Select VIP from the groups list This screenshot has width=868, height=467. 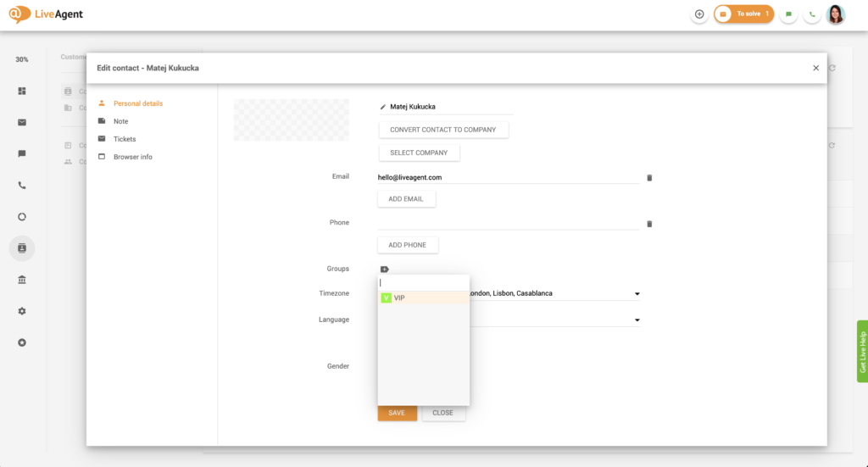tap(398, 298)
